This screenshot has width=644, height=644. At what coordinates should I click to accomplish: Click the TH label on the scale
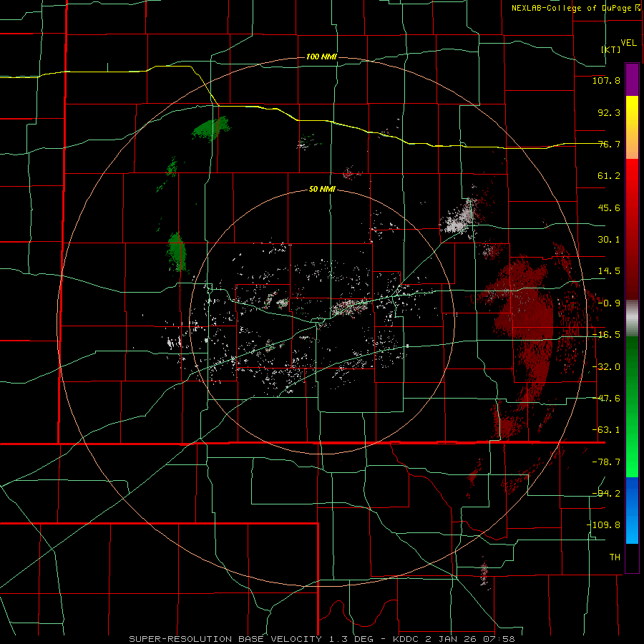(615, 557)
